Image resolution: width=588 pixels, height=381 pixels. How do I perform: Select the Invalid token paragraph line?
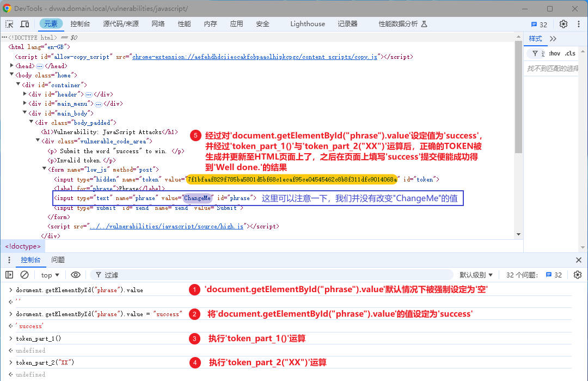81,160
